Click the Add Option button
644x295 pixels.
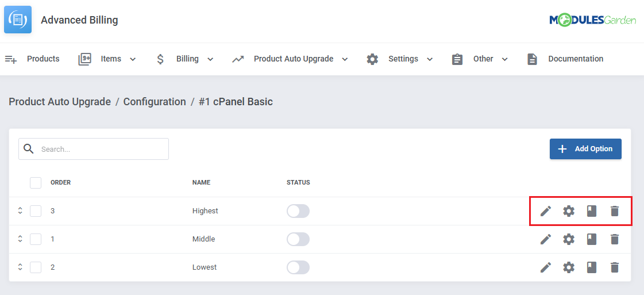coord(585,149)
